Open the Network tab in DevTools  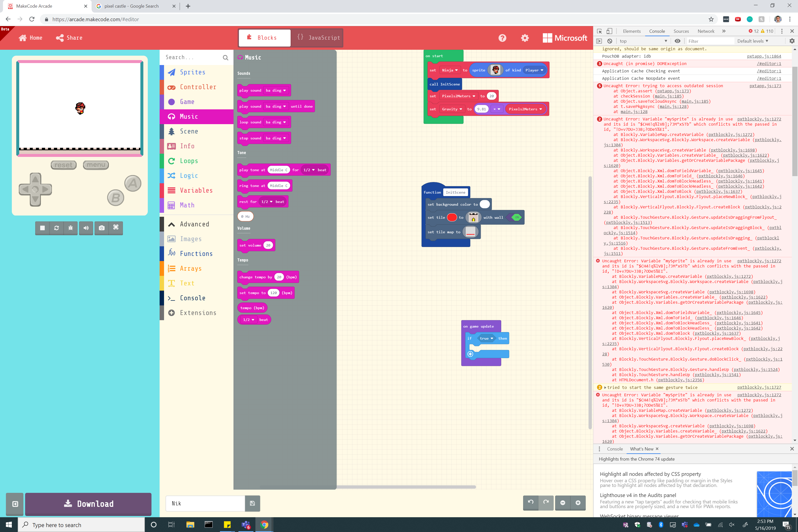(706, 31)
